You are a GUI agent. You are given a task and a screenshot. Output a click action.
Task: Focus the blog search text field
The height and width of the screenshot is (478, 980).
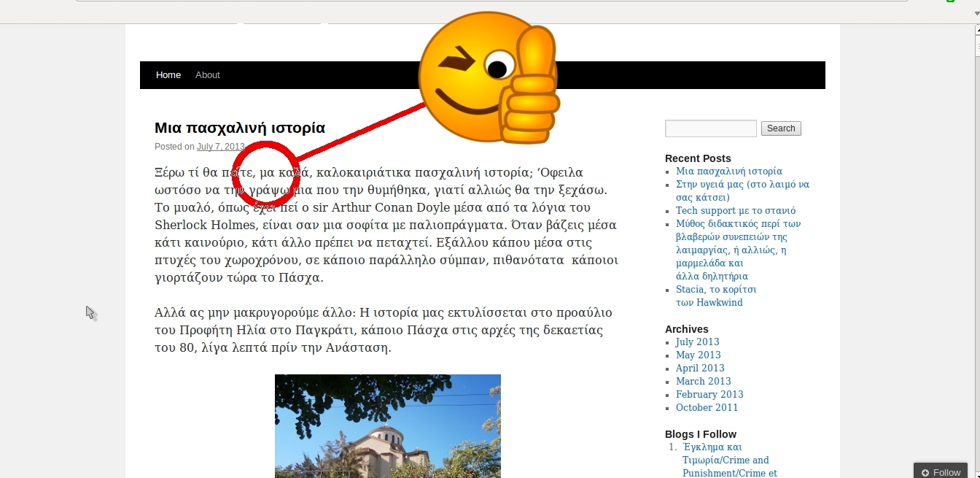pyautogui.click(x=710, y=128)
